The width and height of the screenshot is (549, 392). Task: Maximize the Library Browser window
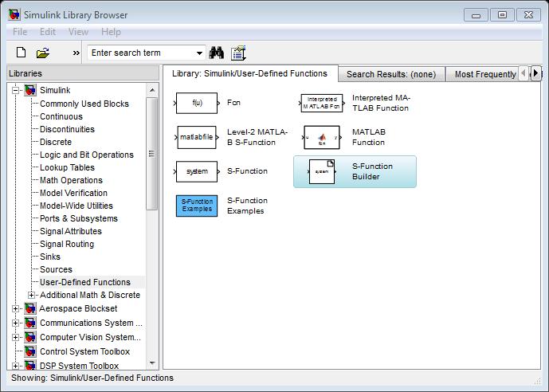pyautogui.click(x=502, y=15)
